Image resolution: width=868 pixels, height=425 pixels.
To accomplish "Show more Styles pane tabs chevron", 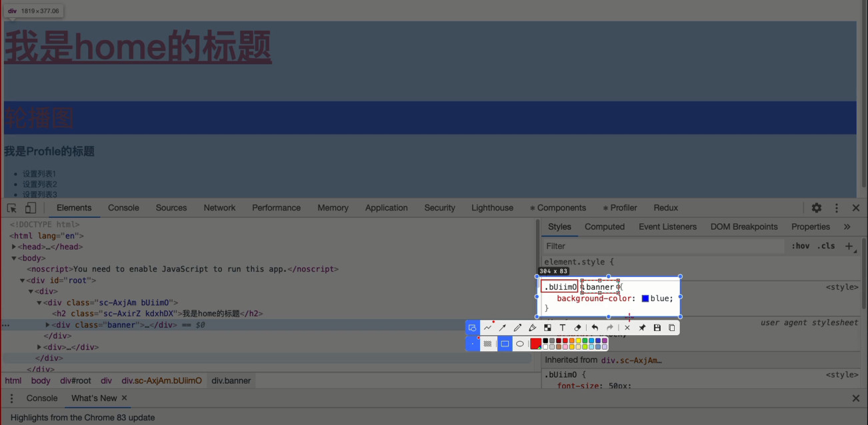I will 847,226.
